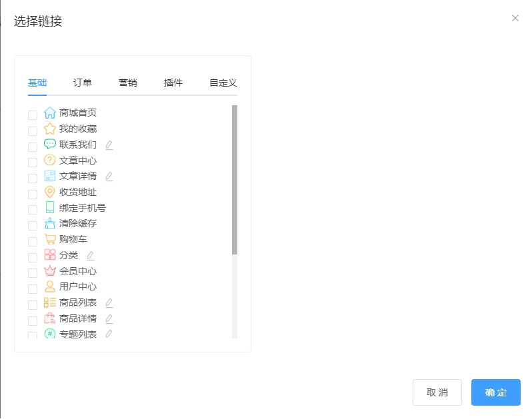The height and width of the screenshot is (419, 532).
Task: Click the 我的收藏 label text
Action: point(78,129)
